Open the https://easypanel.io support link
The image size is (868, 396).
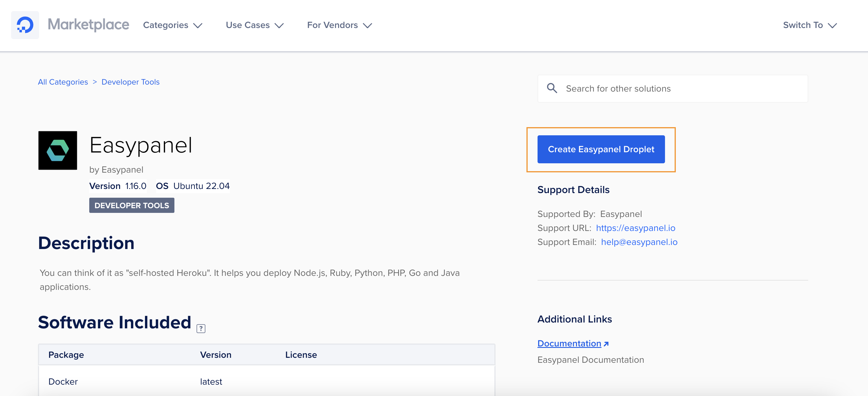click(636, 228)
